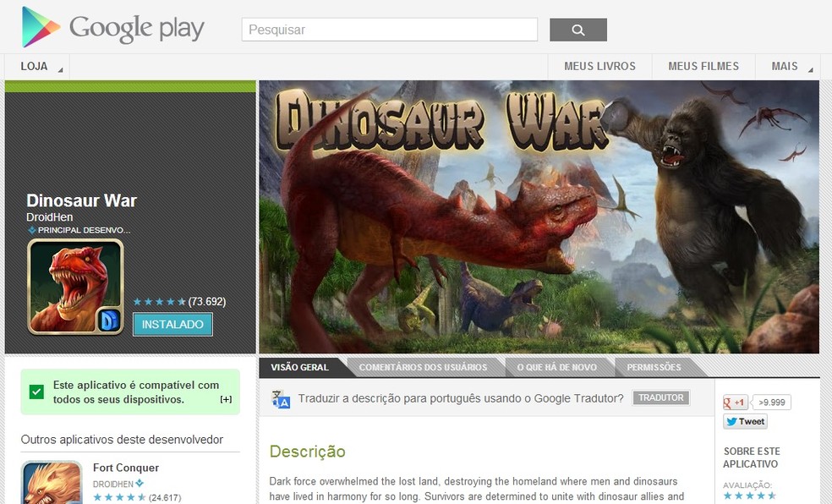This screenshot has width=832, height=504.
Task: Click the INSTALADO button
Action: coord(172,324)
